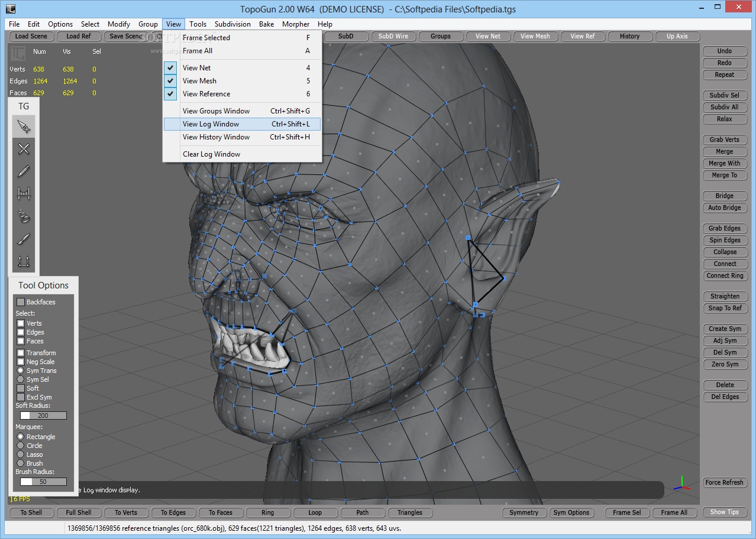756x539 pixels.
Task: Uncheck View Mesh menu entry
Action: click(242, 81)
